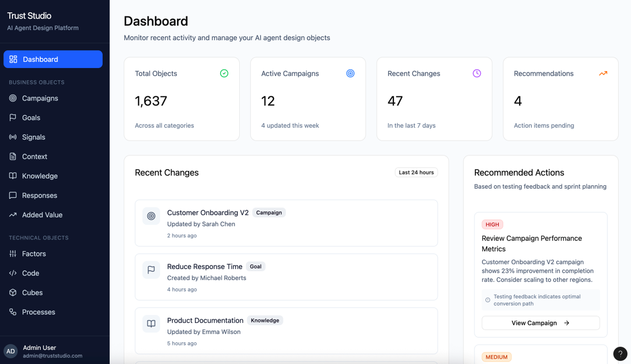Click the Last 24 hours filter badge

coord(416,172)
